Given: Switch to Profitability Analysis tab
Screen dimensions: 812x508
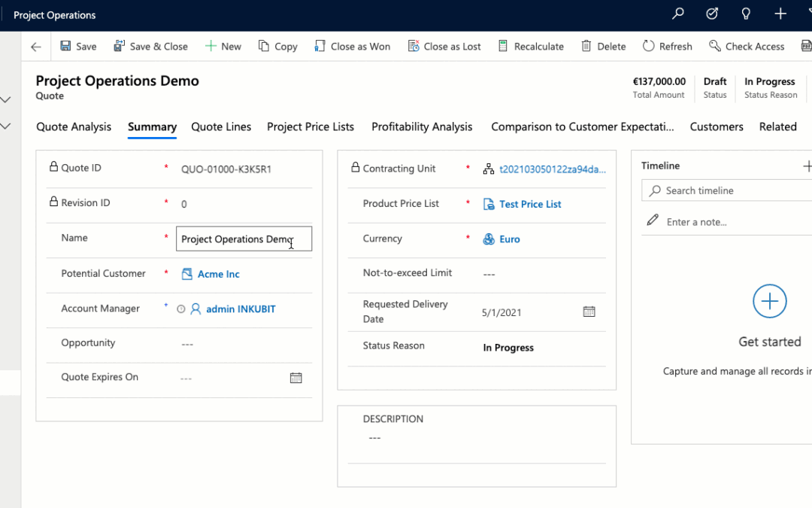Looking at the screenshot, I should coord(422,127).
